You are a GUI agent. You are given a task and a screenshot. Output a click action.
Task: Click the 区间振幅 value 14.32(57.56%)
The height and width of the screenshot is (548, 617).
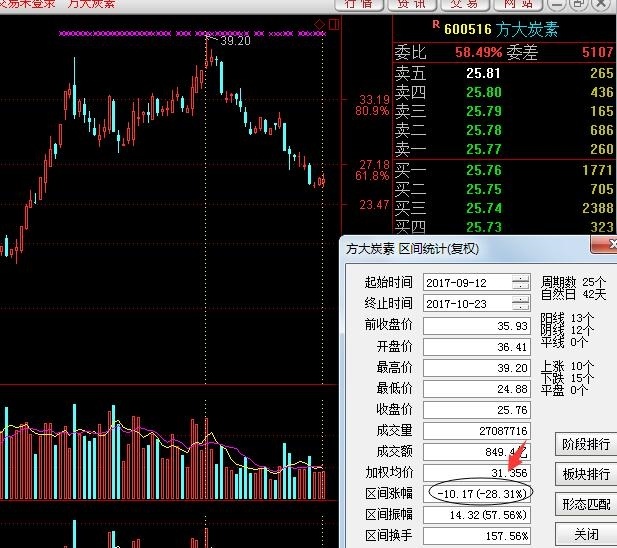click(477, 515)
